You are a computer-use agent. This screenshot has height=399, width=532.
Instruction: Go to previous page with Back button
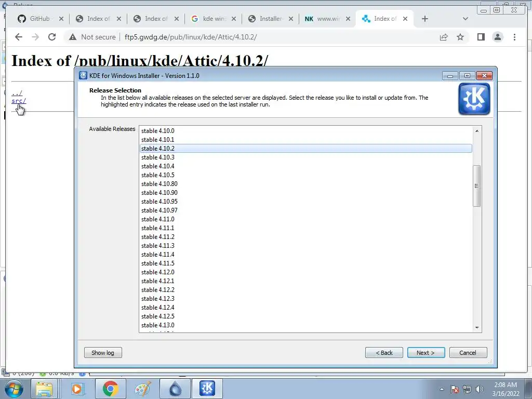click(384, 353)
